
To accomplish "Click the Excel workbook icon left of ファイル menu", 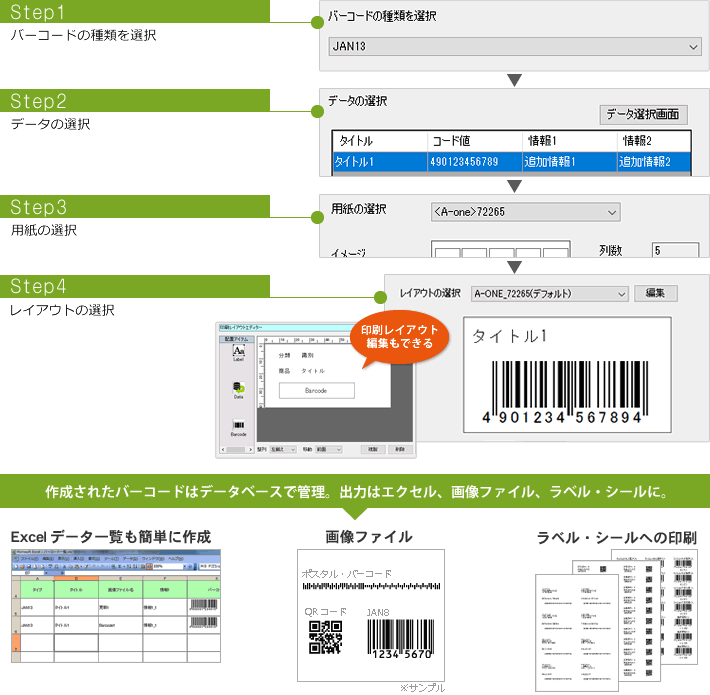I will (x=16, y=559).
